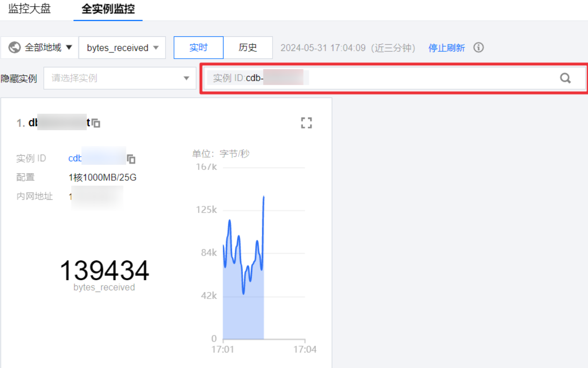Switch to the 监控大盘 tab
This screenshot has height=368, width=588.
pyautogui.click(x=29, y=9)
